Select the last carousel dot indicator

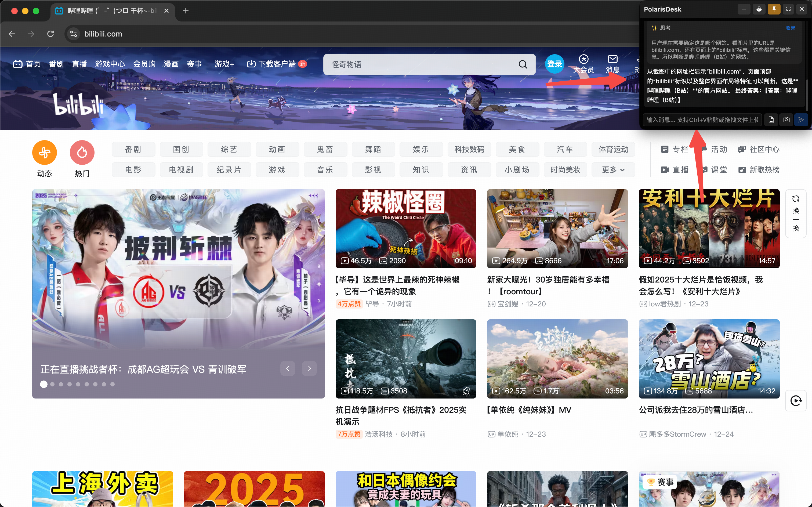pos(113,384)
